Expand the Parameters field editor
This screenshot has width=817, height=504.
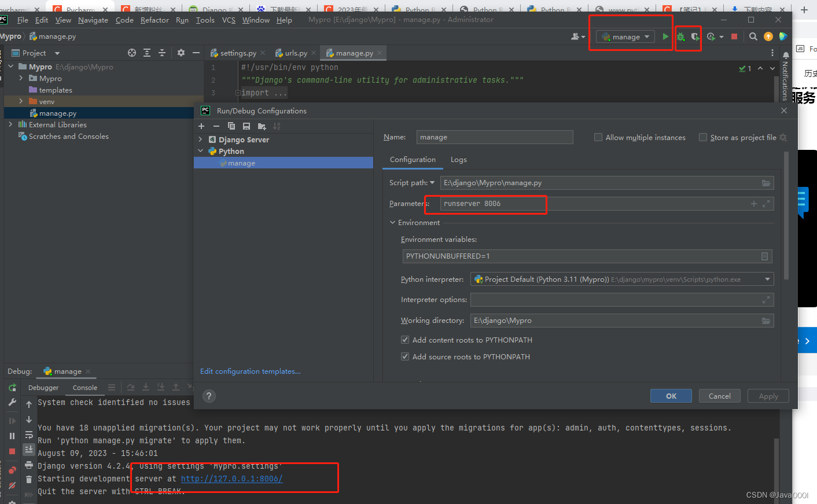(766, 204)
